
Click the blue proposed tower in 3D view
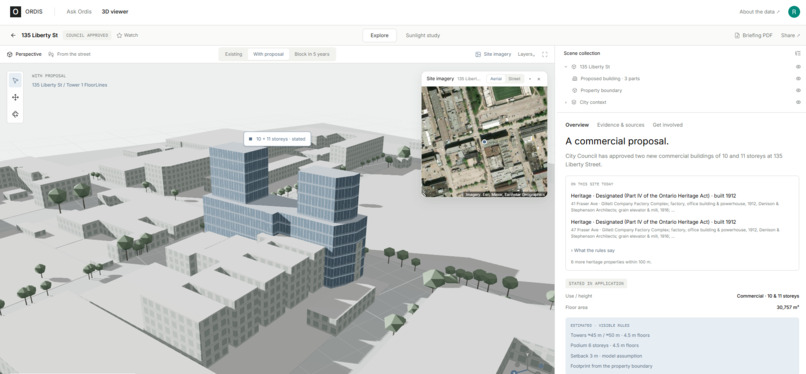[x=285, y=216]
